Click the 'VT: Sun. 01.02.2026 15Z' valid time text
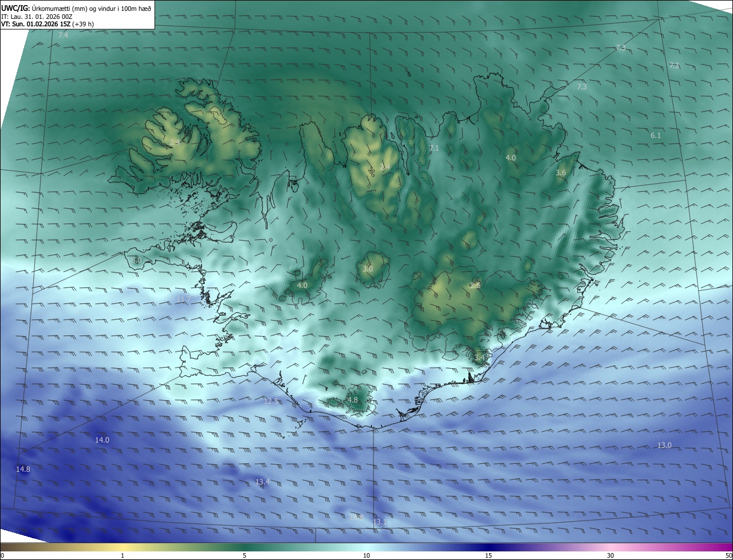This screenshot has height=560, width=733. click(x=36, y=24)
